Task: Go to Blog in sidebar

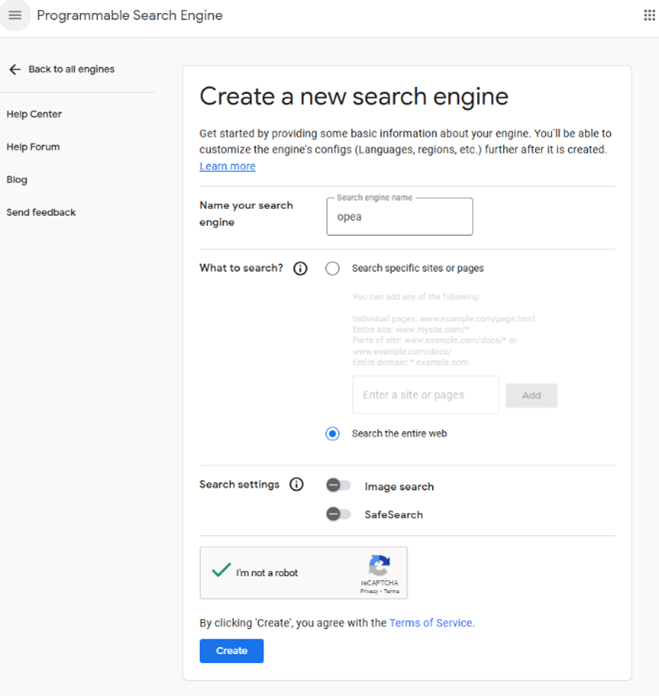Action: point(17,180)
